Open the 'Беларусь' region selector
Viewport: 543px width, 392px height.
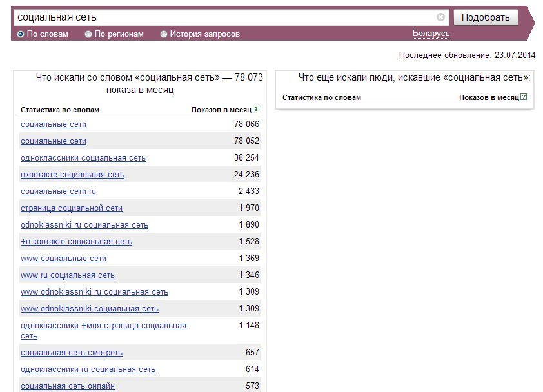pos(431,34)
